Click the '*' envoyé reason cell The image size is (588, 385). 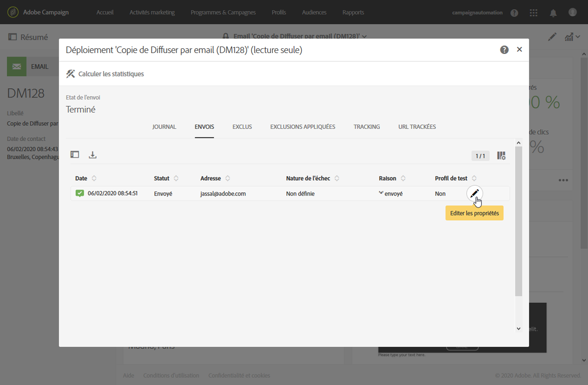click(390, 194)
